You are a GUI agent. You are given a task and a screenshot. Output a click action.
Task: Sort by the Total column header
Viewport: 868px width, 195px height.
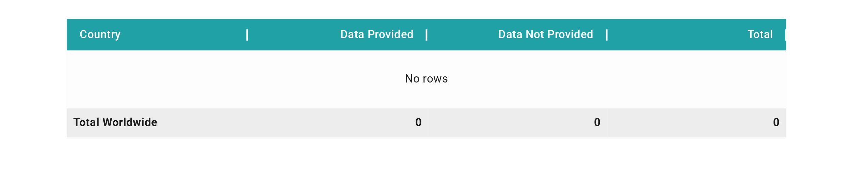pos(760,34)
